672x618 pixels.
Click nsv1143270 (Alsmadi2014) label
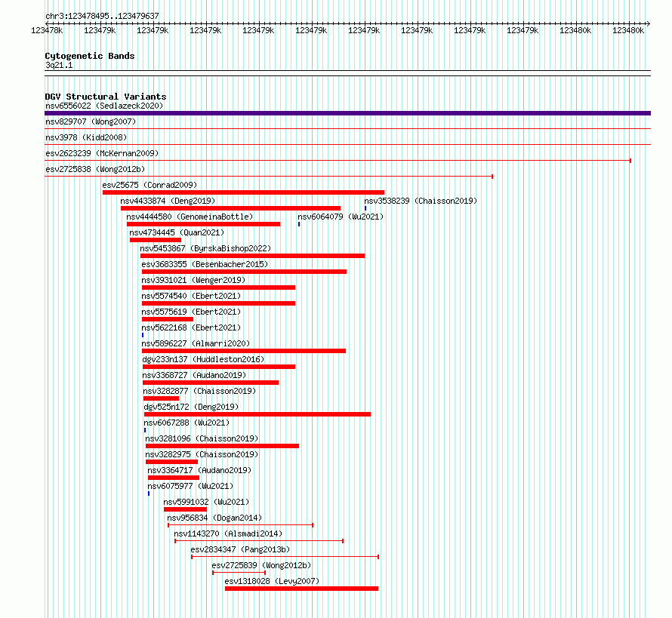coord(228,533)
